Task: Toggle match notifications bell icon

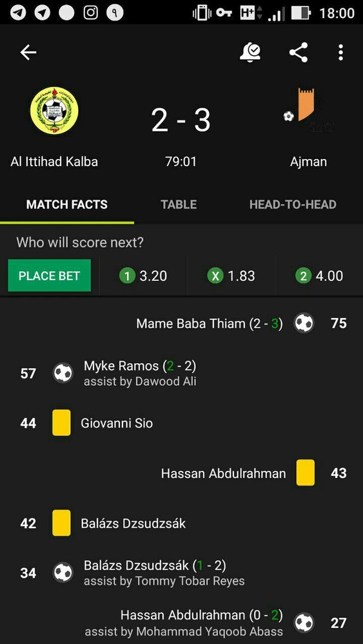Action: pyautogui.click(x=250, y=53)
